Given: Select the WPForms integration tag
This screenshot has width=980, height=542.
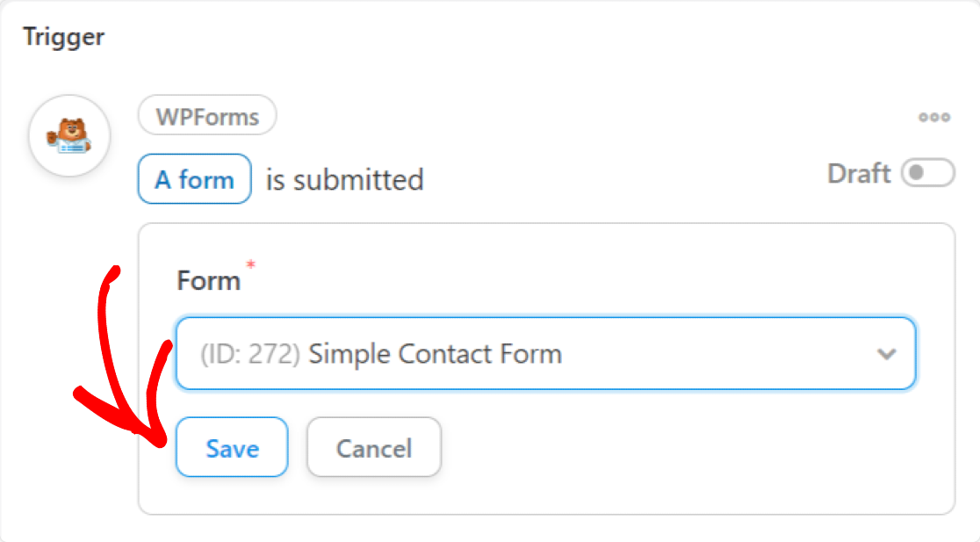Looking at the screenshot, I should [x=207, y=116].
